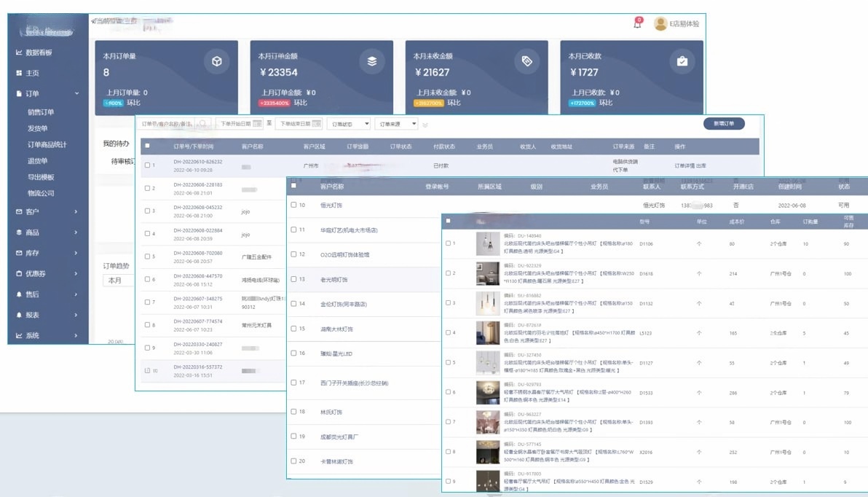Expand the 客户 sidebar menu

(47, 212)
